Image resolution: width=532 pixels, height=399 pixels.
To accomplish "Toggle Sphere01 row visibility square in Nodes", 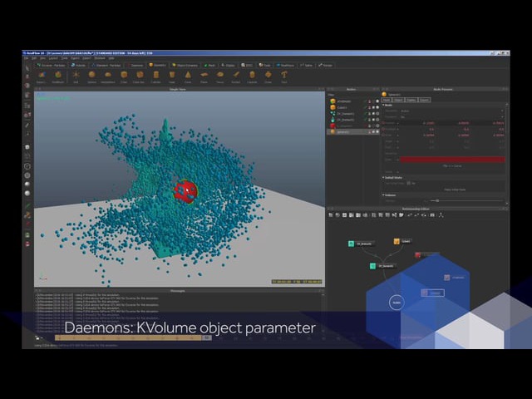I will (x=373, y=132).
